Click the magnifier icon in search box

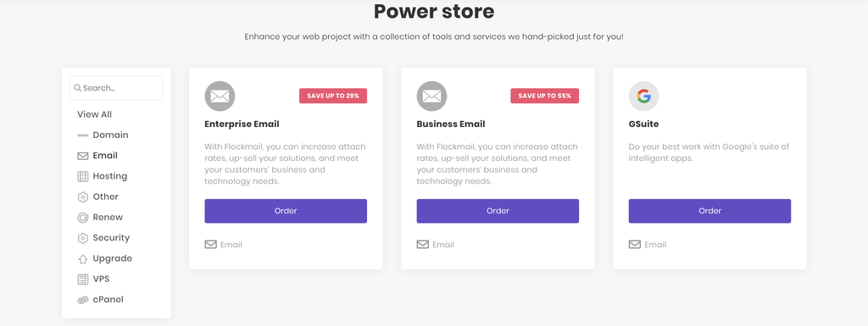pos(78,88)
